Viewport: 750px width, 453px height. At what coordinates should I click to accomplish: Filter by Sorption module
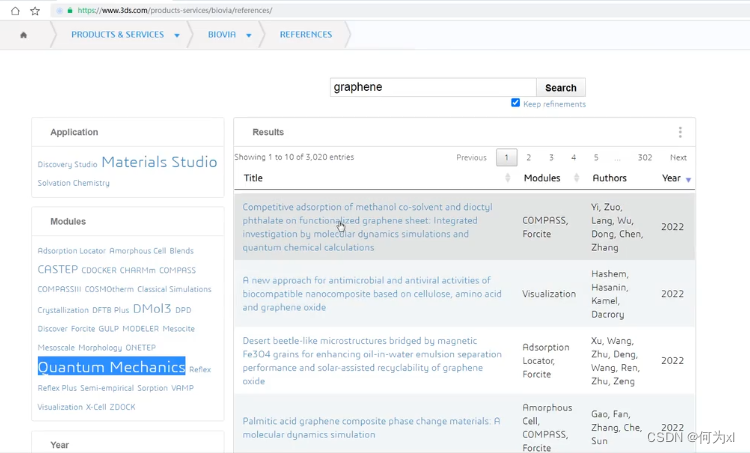[x=153, y=388]
